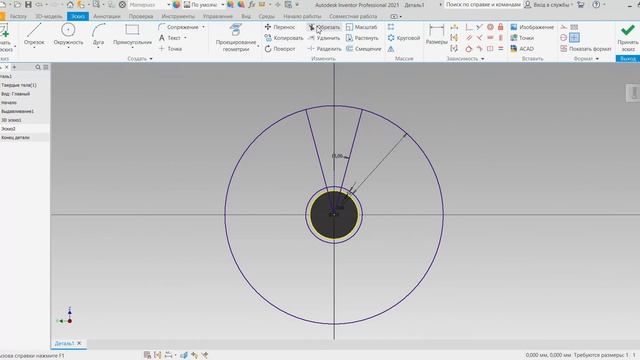Open Проецирование геометрии tool
The width and height of the screenshot is (640, 360).
point(236,38)
